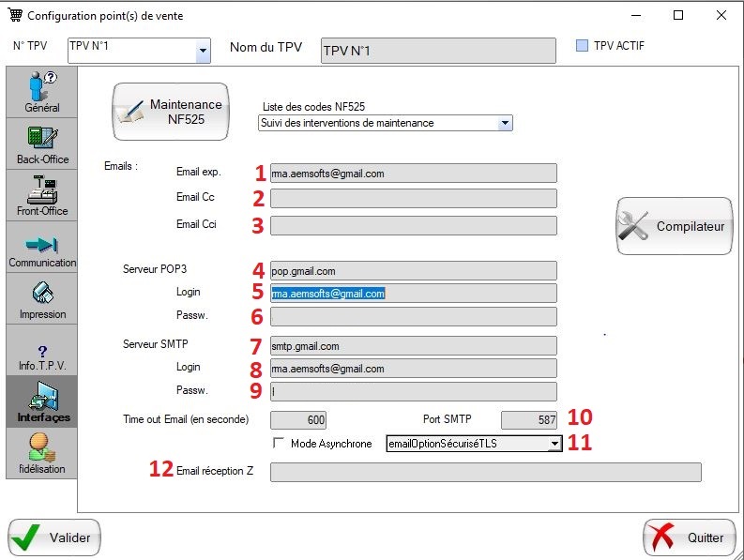This screenshot has width=744, height=560.
Task: Click Quitter to exit configuration
Action: (x=689, y=537)
